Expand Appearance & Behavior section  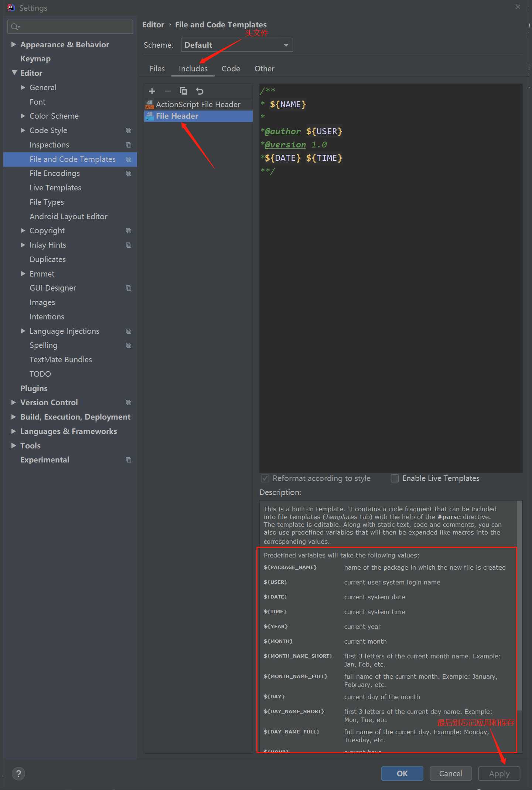(x=14, y=44)
